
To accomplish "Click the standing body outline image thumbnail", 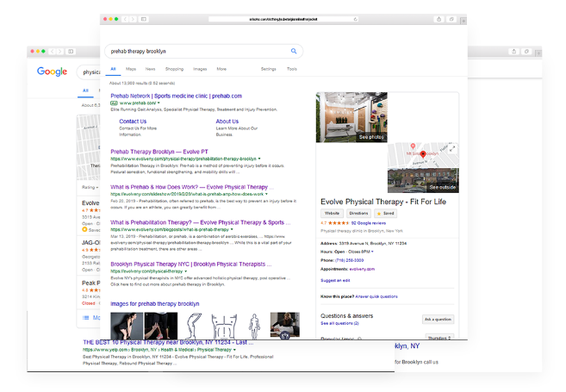I will [254, 326].
